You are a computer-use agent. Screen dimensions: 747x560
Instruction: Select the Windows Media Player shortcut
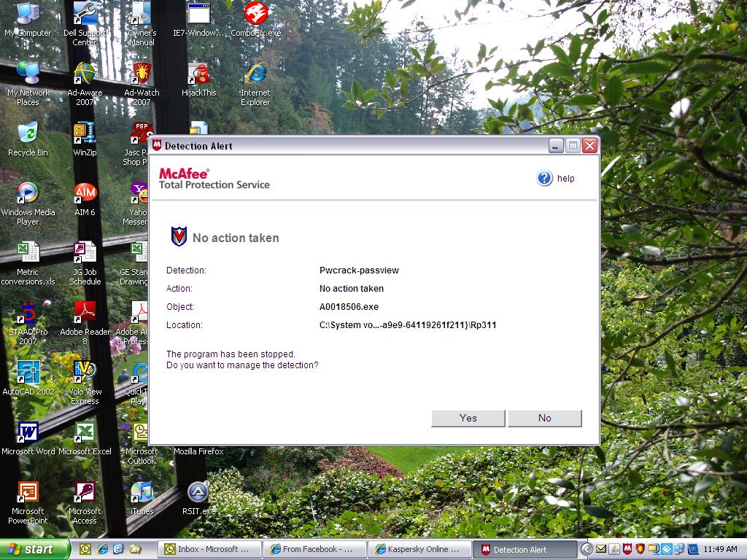28,204
